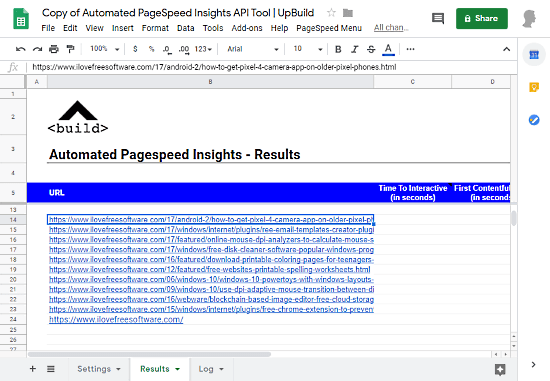Open the text color picker
The width and height of the screenshot is (550, 381).
click(x=388, y=49)
